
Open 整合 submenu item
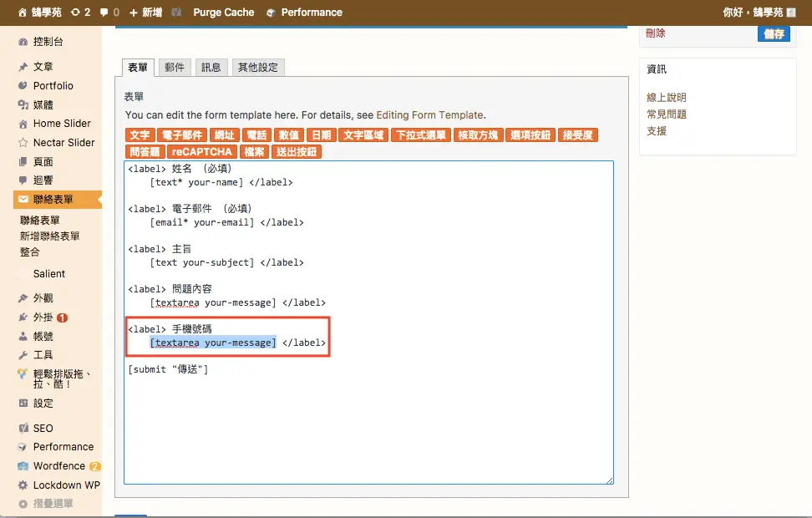pyautogui.click(x=29, y=252)
